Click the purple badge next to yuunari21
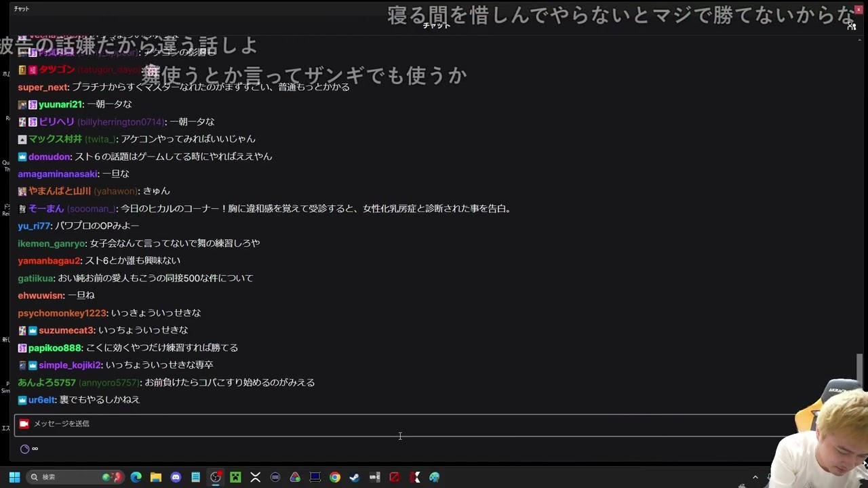Viewport: 868px width, 488px height. point(33,104)
